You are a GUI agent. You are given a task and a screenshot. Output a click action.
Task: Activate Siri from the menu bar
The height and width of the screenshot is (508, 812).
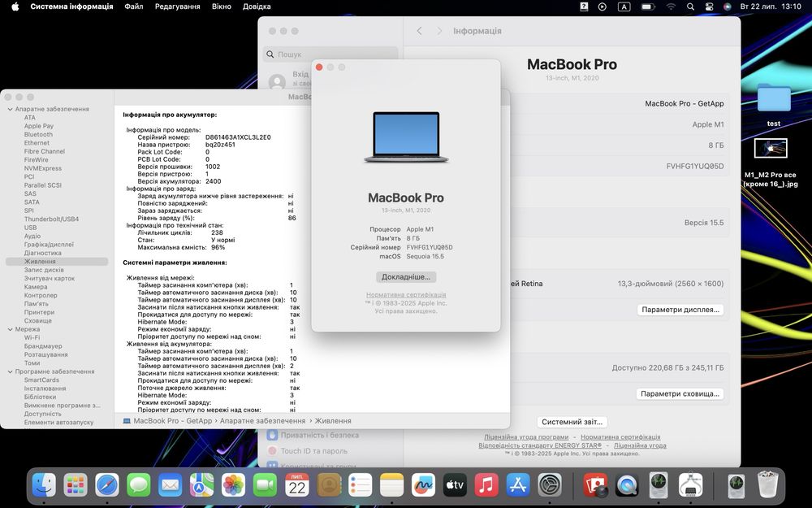pos(727,7)
